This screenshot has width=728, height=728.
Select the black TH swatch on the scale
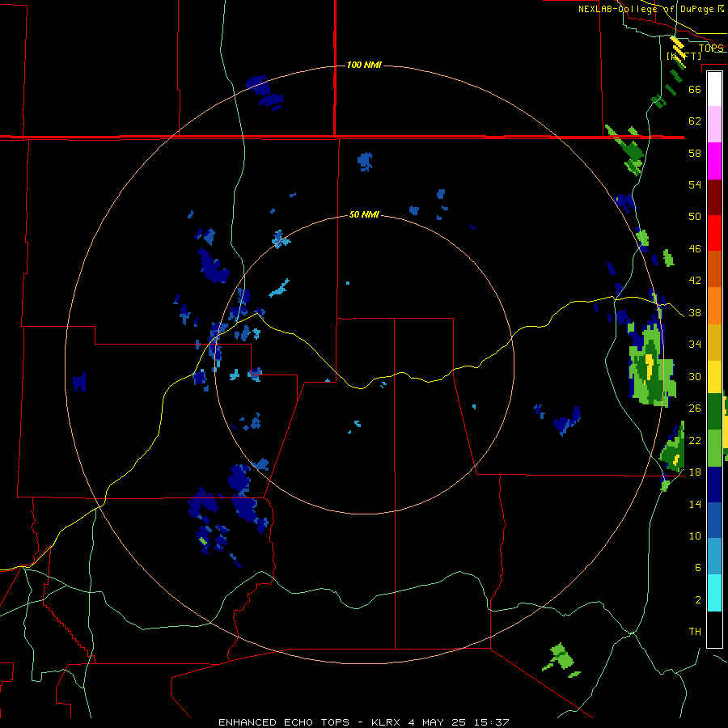tap(714, 629)
